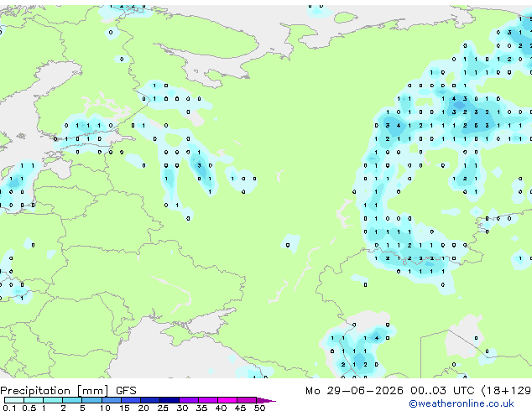Pick the 40–45 mm magenta legend box
Image resolution: width=532 pixels, height=411 pixels.
pyautogui.click(x=227, y=400)
